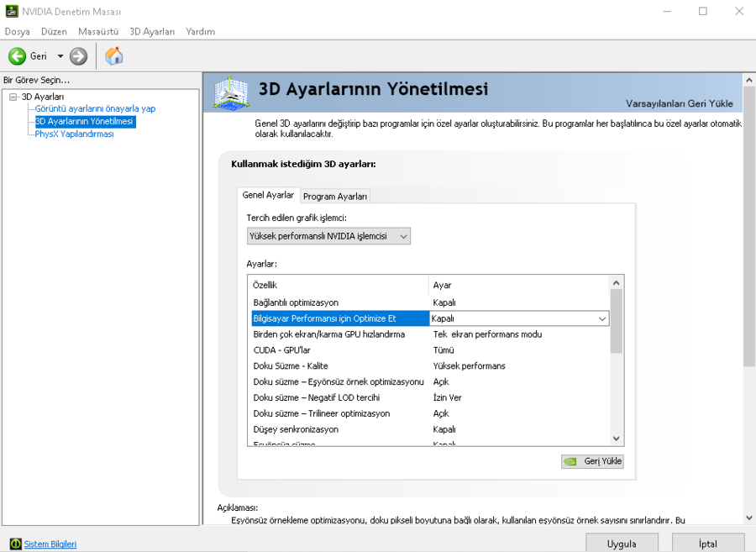Screen dimensions: 756x552
Task: Click the Sistem Bilgileri info icon
Action: tap(15, 544)
